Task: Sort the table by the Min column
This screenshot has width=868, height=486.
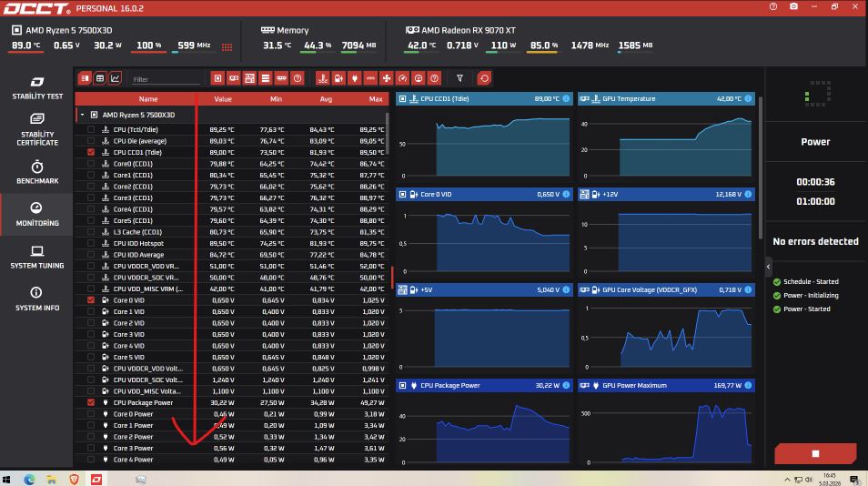Action: coord(276,99)
